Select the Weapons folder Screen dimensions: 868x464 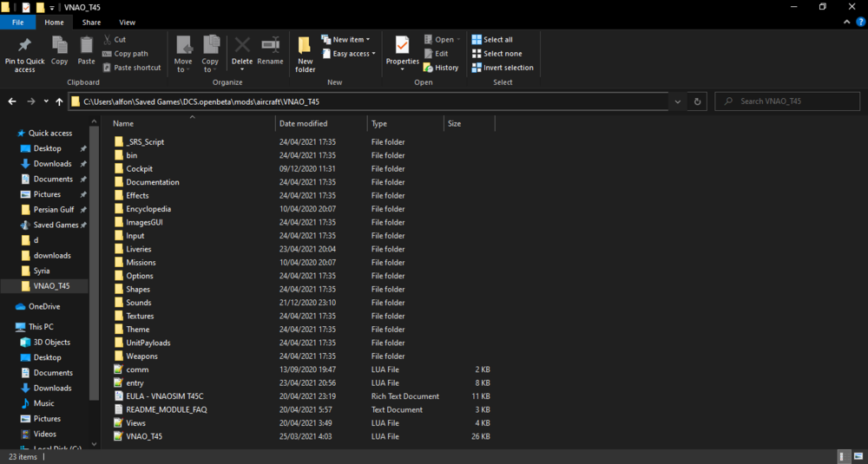pos(141,356)
